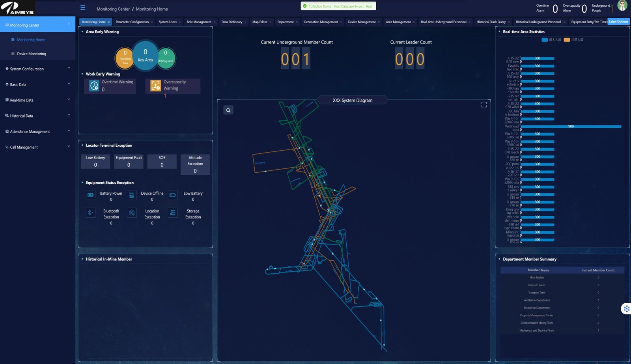Select the Bluetooth Exception icon

[91, 213]
